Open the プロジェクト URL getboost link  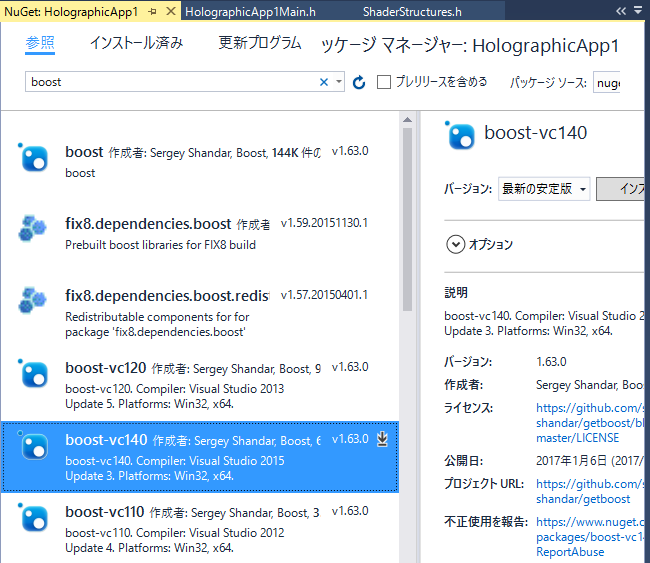pos(590,491)
